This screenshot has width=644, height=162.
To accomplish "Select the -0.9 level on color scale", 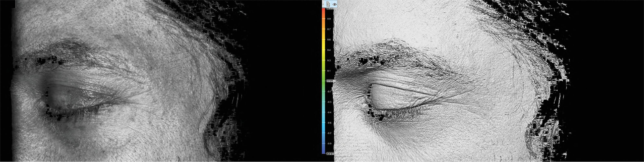I will [x=329, y=144].
